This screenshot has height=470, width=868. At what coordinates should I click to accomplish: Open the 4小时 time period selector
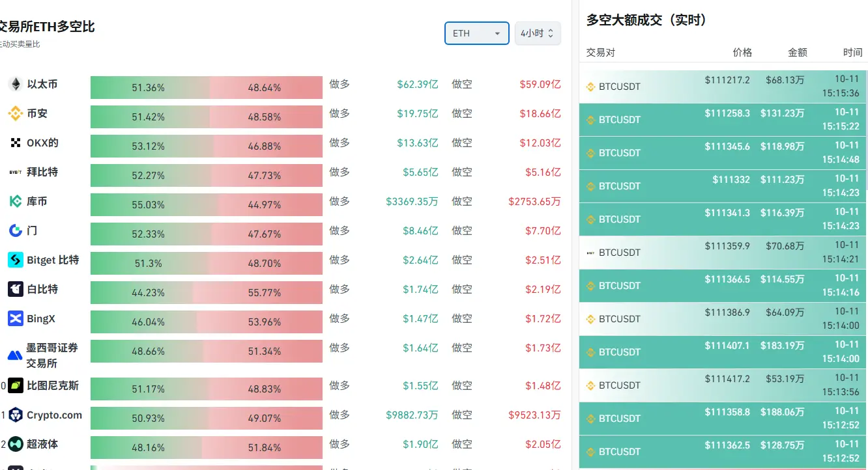[538, 33]
